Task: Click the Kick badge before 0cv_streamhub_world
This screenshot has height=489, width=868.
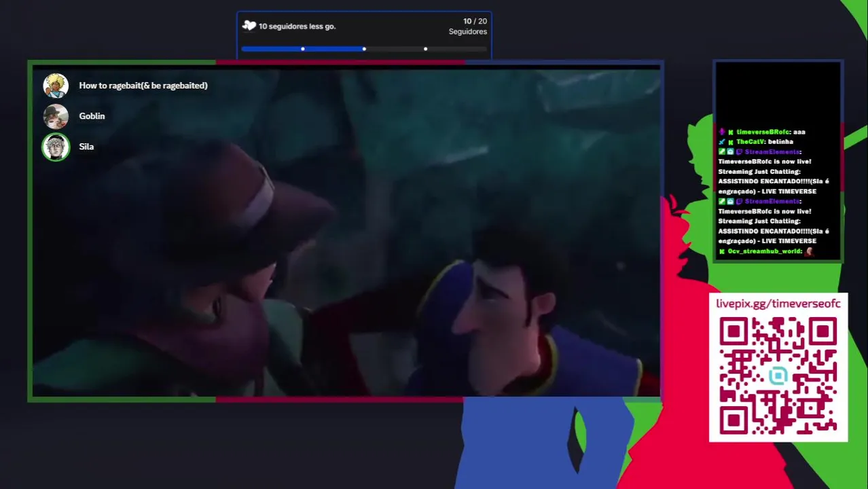Action: (722, 252)
